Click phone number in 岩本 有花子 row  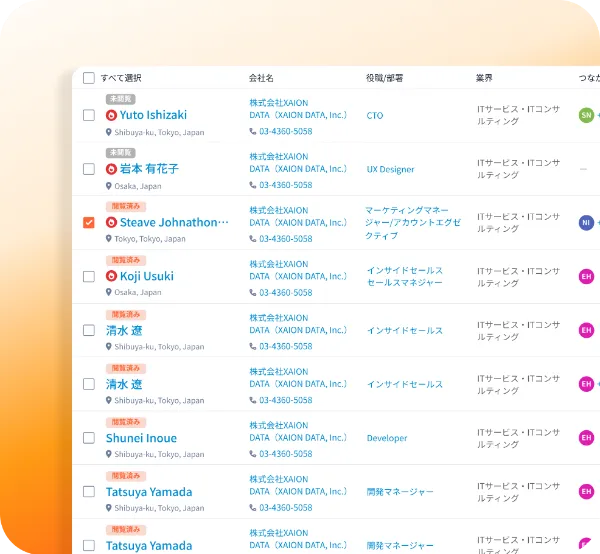pyautogui.click(x=286, y=185)
